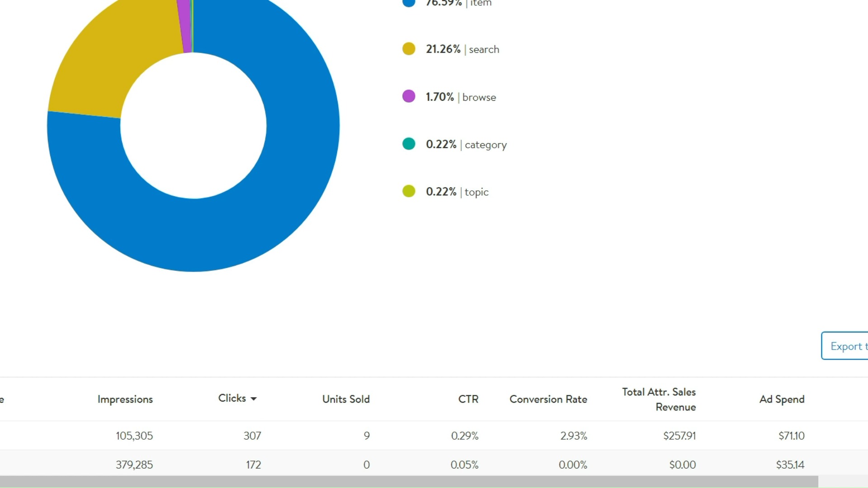This screenshot has height=488, width=868.
Task: Click the $35.14 ad spend cell
Action: (790, 465)
